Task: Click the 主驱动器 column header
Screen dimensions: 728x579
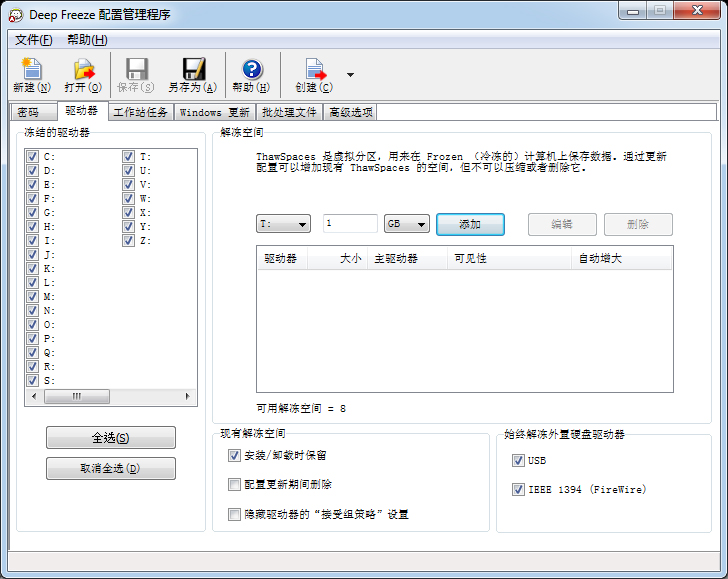Action: [408, 258]
